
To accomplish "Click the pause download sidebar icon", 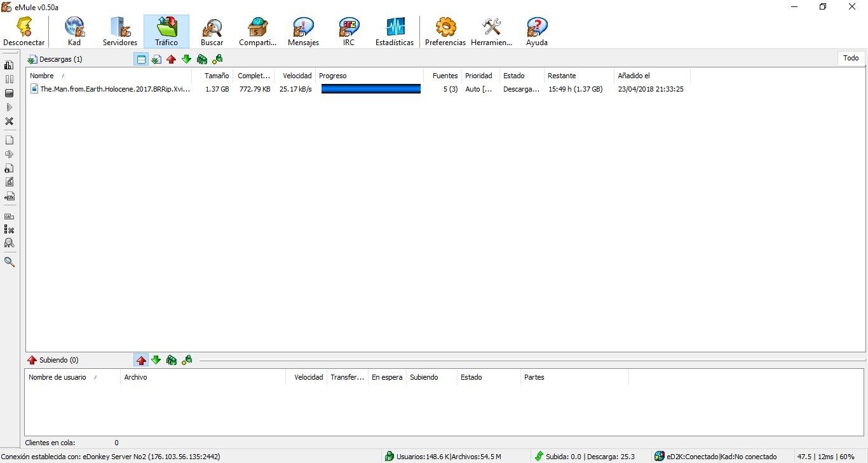I will click(9, 79).
